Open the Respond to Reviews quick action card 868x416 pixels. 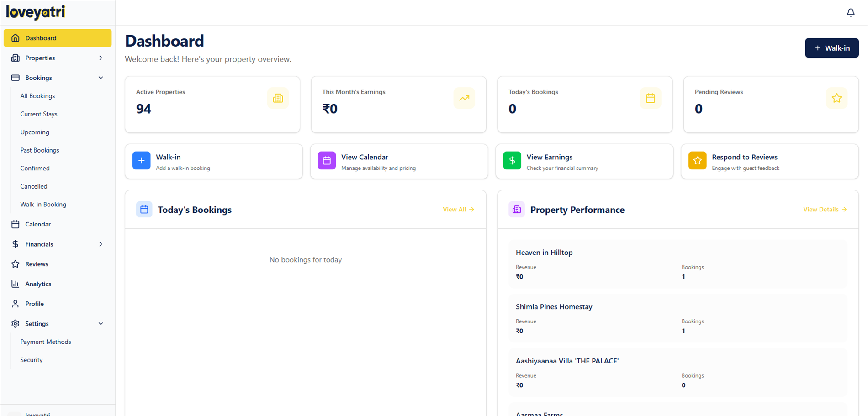point(770,162)
